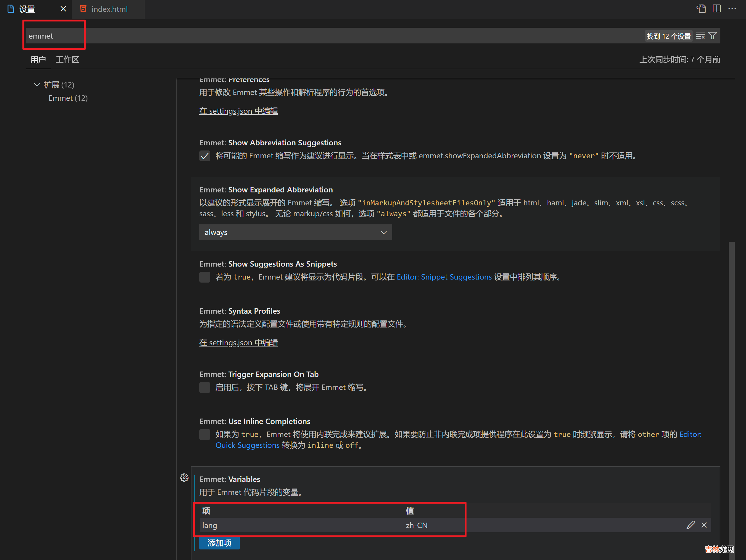Click the lang key cell
The image size is (746, 560).
[x=210, y=525]
